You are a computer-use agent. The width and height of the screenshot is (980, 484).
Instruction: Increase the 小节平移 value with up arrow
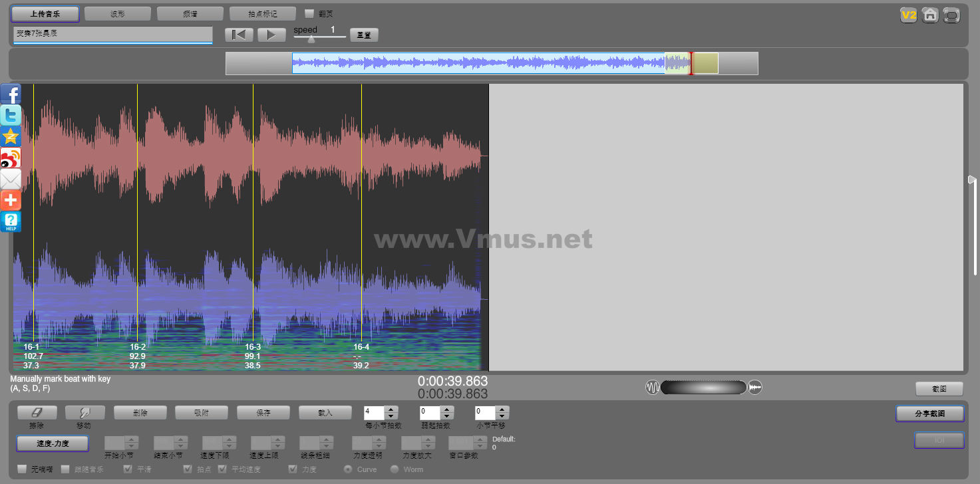click(x=502, y=410)
